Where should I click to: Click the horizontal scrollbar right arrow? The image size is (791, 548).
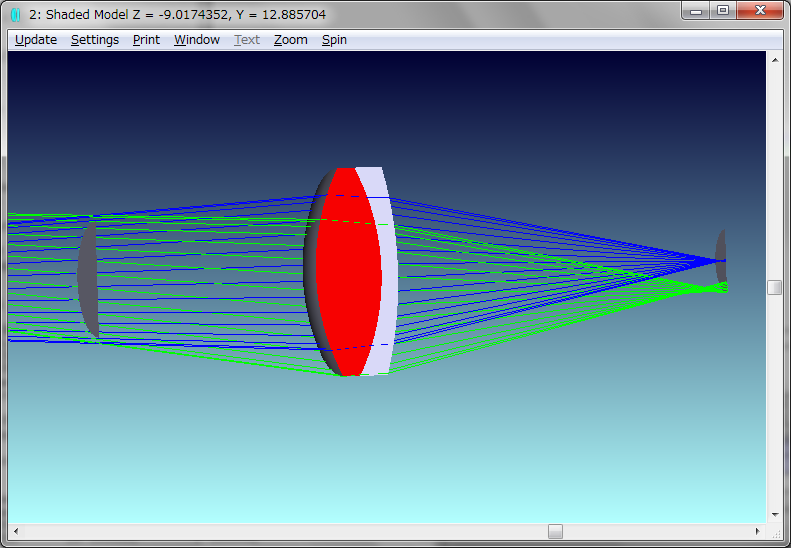(x=757, y=531)
